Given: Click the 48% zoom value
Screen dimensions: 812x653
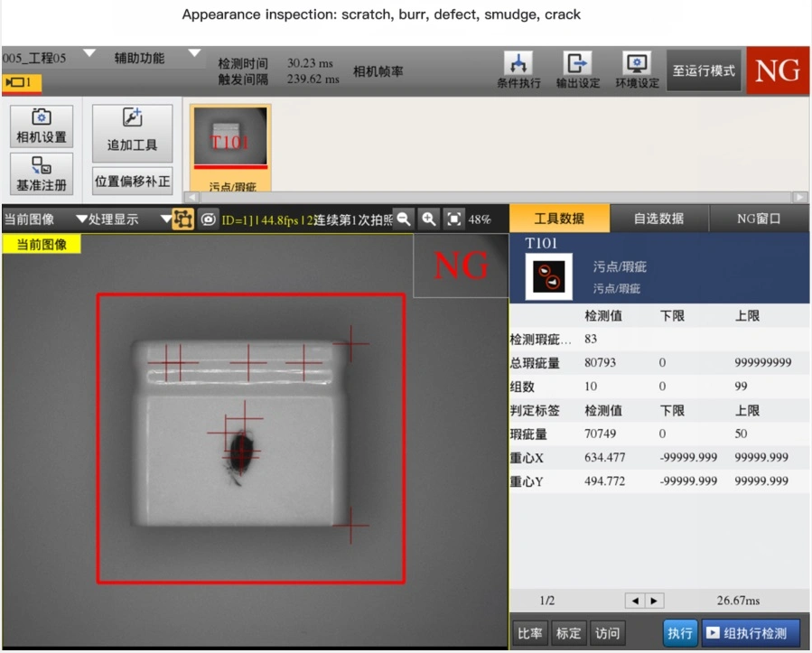Looking at the screenshot, I should (x=480, y=219).
